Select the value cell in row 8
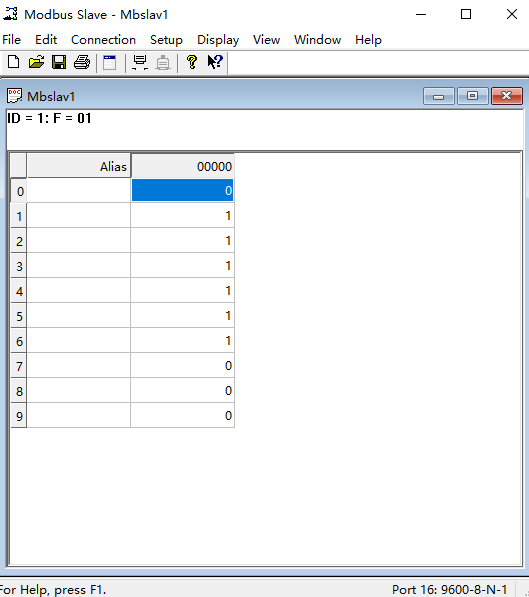 point(182,391)
